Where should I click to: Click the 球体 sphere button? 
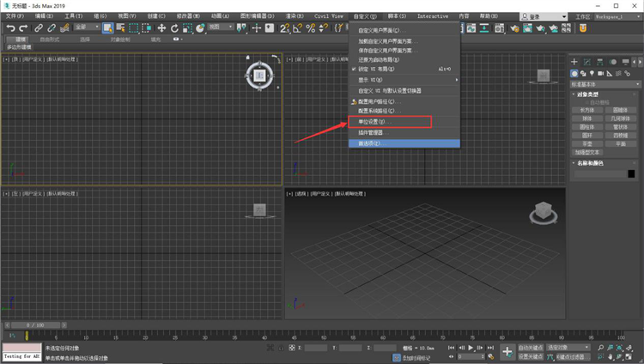pyautogui.click(x=587, y=118)
